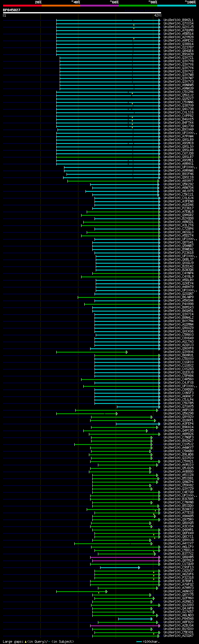Select the last hit label UniRef100_A2SQ47
Viewport: 199px width, 644px height.
[178, 636]
